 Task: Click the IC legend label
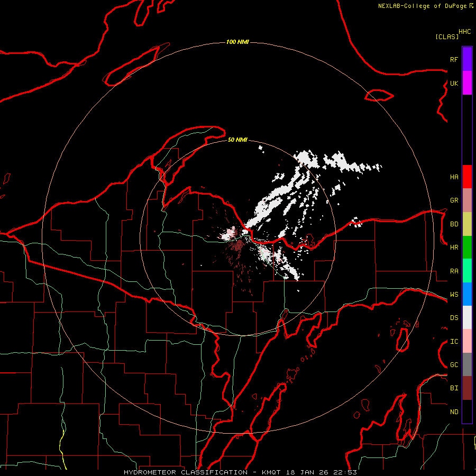[454, 342]
